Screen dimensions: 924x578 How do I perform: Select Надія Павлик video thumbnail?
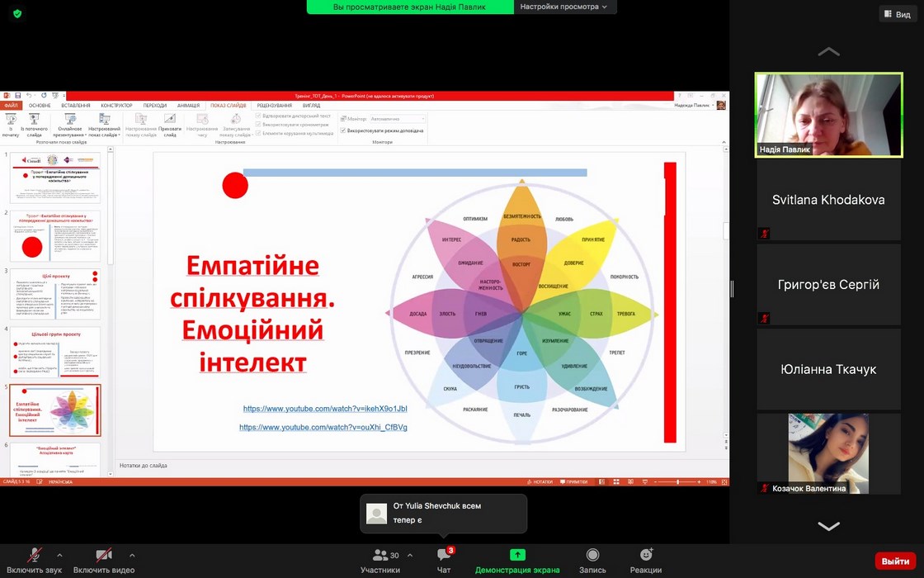click(x=828, y=115)
